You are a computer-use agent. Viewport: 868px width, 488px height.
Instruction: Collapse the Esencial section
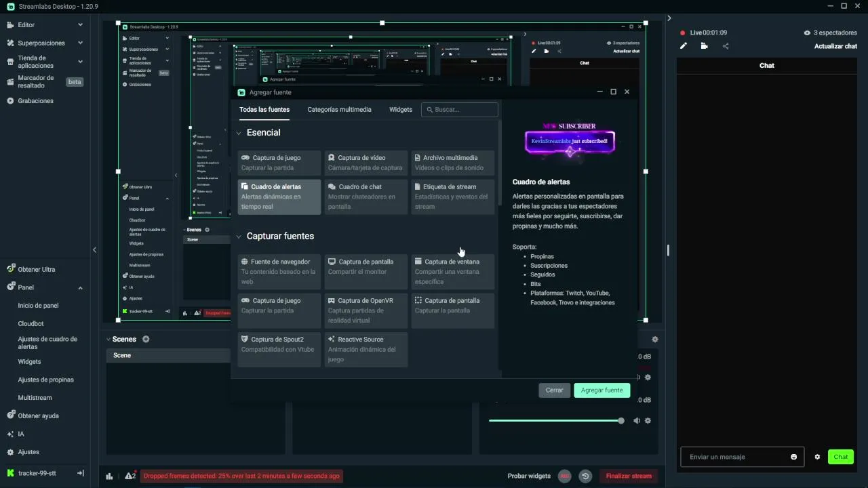pyautogui.click(x=239, y=133)
